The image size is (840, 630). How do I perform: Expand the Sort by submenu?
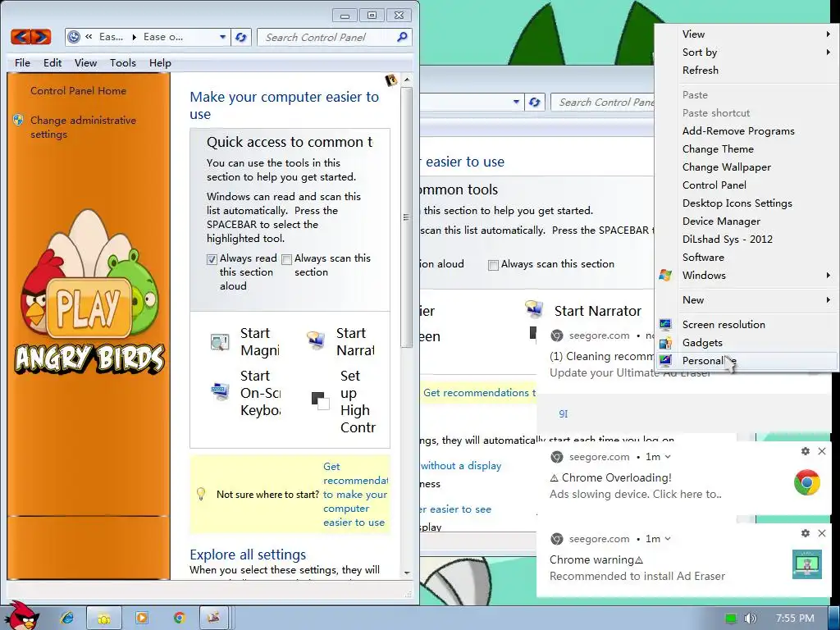tap(829, 52)
